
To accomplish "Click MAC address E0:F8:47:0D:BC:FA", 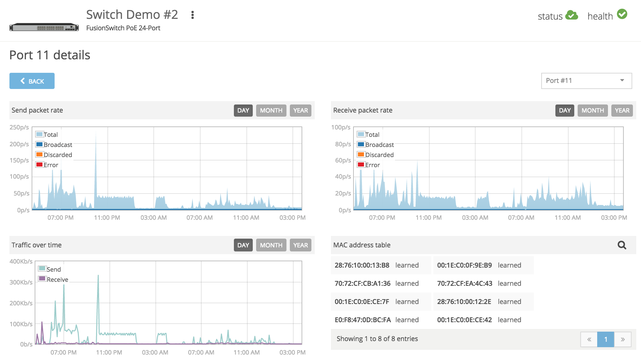I will point(363,320).
